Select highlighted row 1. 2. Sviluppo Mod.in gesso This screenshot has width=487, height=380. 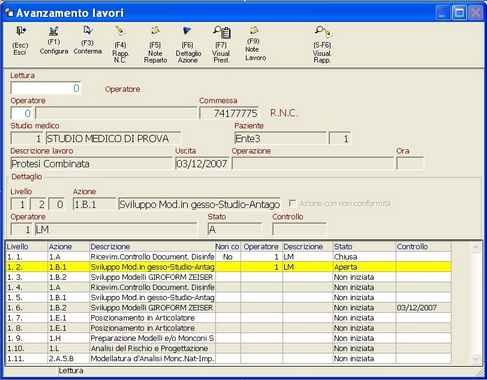(228, 267)
